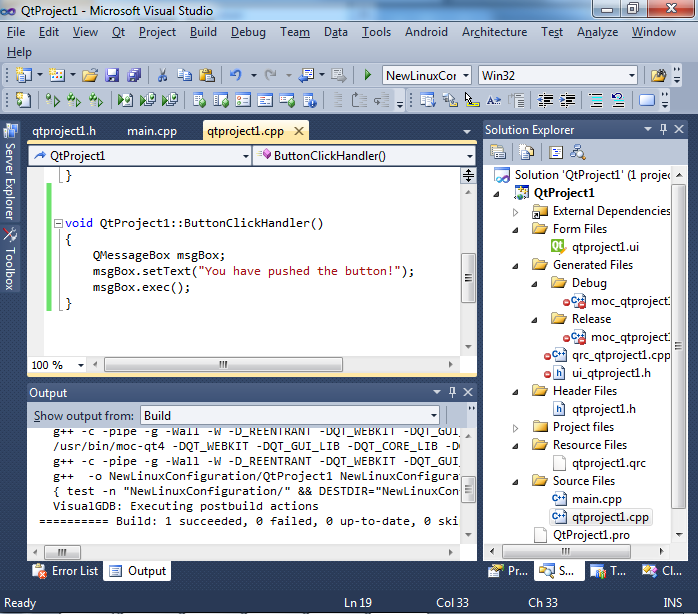
Task: Click the Paste clipboard icon
Action: (207, 75)
